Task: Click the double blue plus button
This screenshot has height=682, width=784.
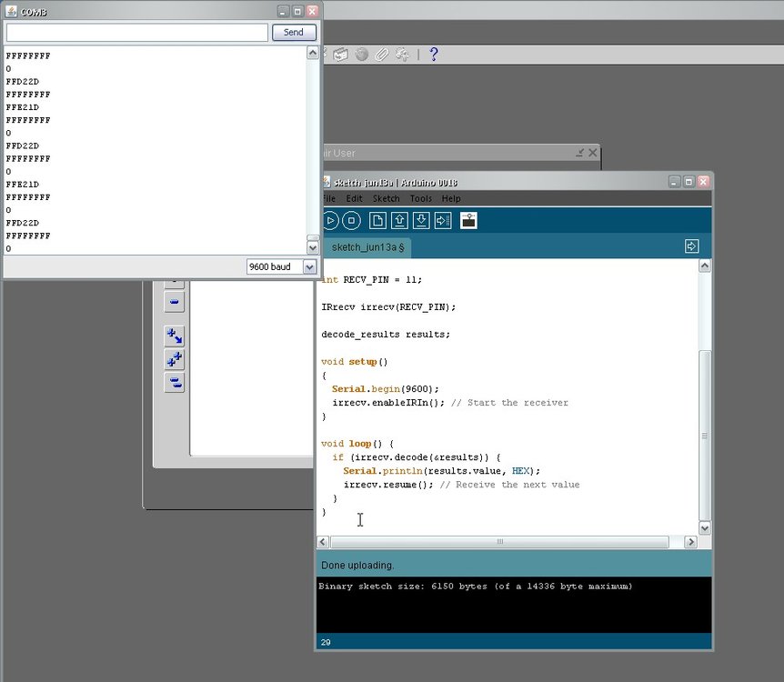Action: pos(174,359)
